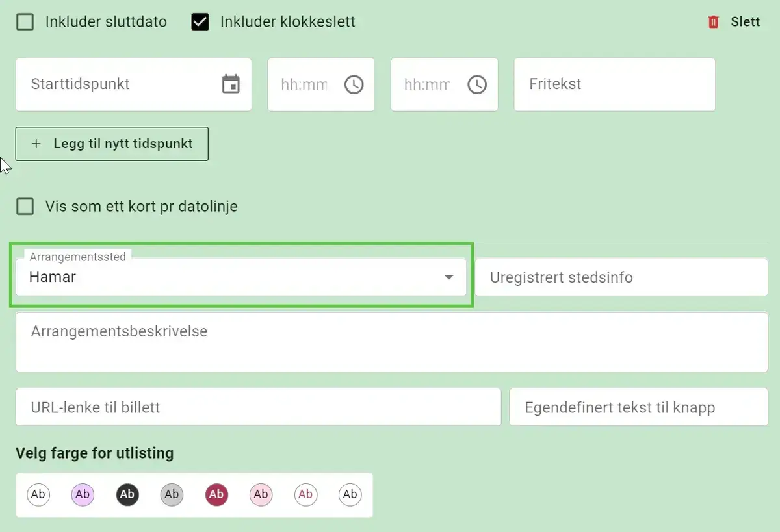Click the calendar icon in Starttidspunkt field
This screenshot has height=532, width=780.
tap(231, 84)
